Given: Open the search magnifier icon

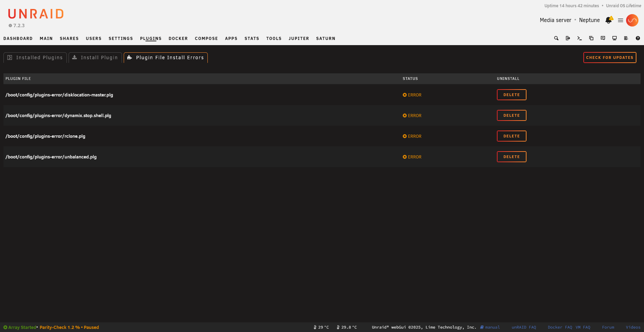Looking at the screenshot, I should coord(556,38).
